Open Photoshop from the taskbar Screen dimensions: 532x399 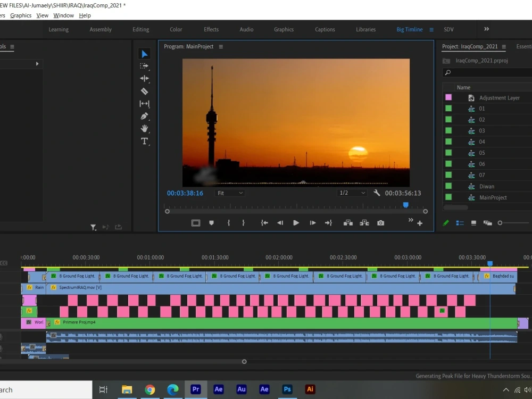click(x=287, y=389)
